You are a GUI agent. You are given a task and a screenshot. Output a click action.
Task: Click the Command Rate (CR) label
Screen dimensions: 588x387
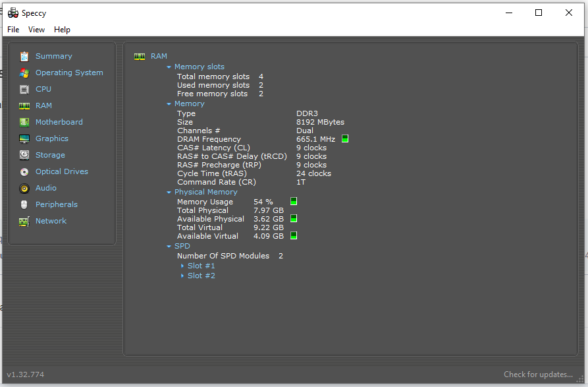point(217,182)
